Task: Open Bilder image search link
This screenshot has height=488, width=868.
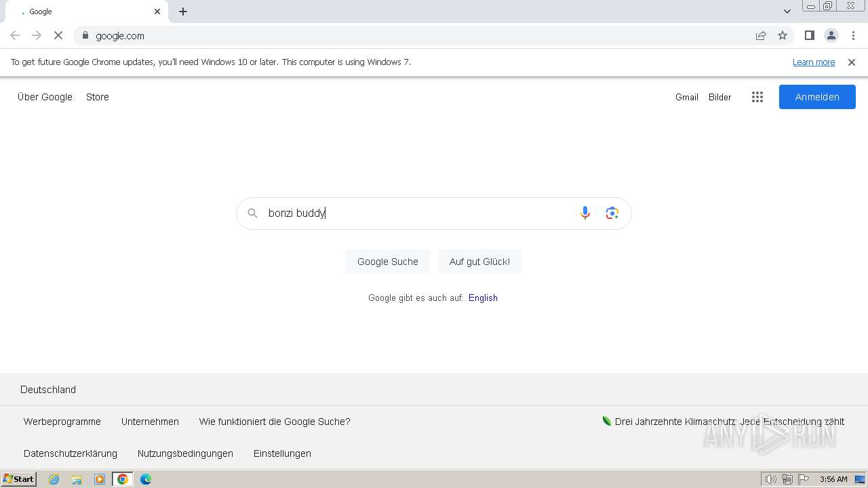Action: pos(720,97)
